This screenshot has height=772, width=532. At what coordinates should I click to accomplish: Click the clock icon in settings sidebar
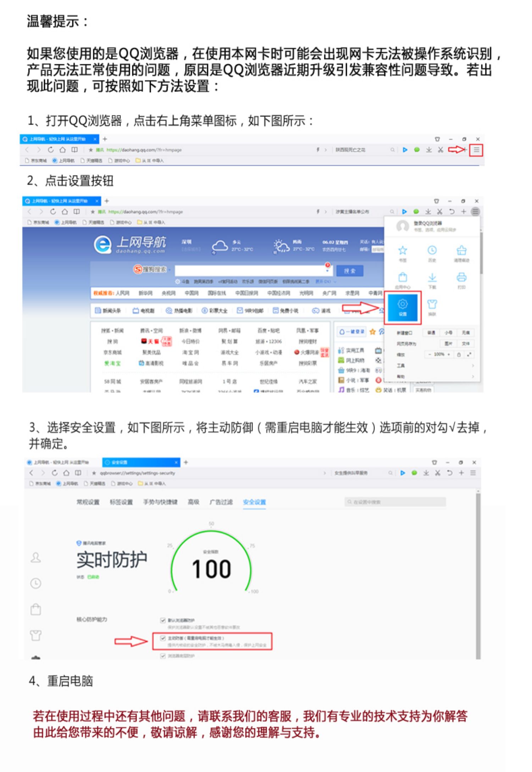coord(35,583)
